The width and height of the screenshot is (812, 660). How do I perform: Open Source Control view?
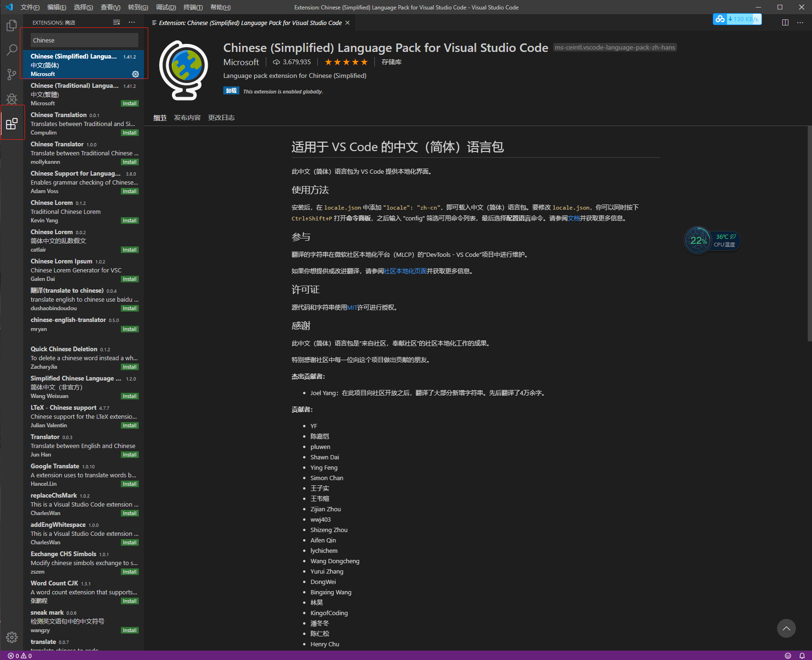[12, 74]
